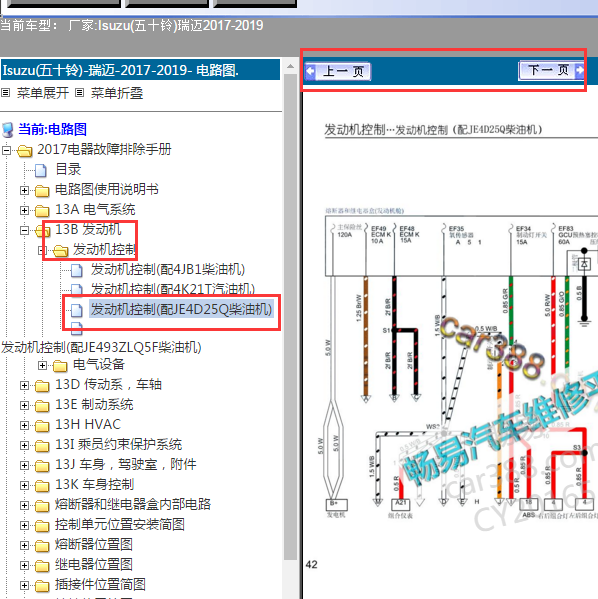Screen dimensions: 598x599
Task: Click the document icon next to 目录
Action: click(x=41, y=170)
